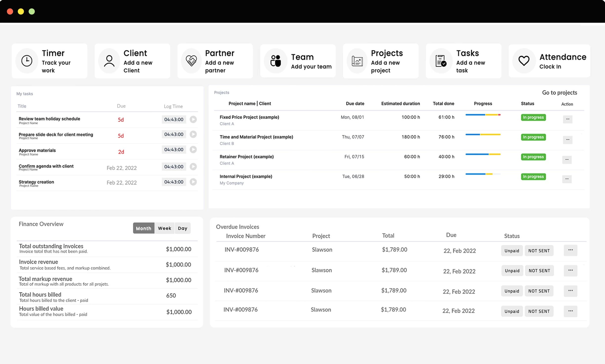Open the Timer clock icon
This screenshot has height=364, width=605.
(x=27, y=61)
